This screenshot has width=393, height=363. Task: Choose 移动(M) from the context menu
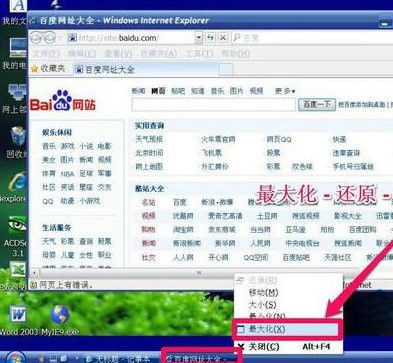(263, 293)
